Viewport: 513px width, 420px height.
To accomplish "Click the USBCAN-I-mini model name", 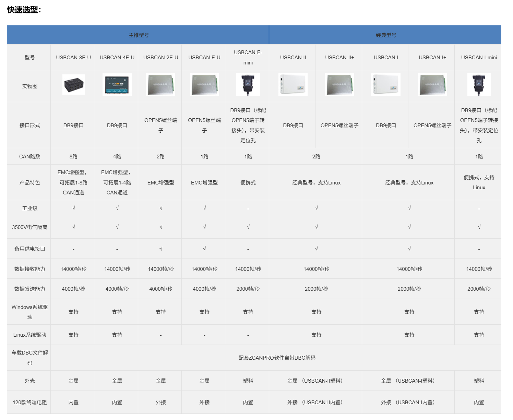I will (479, 58).
